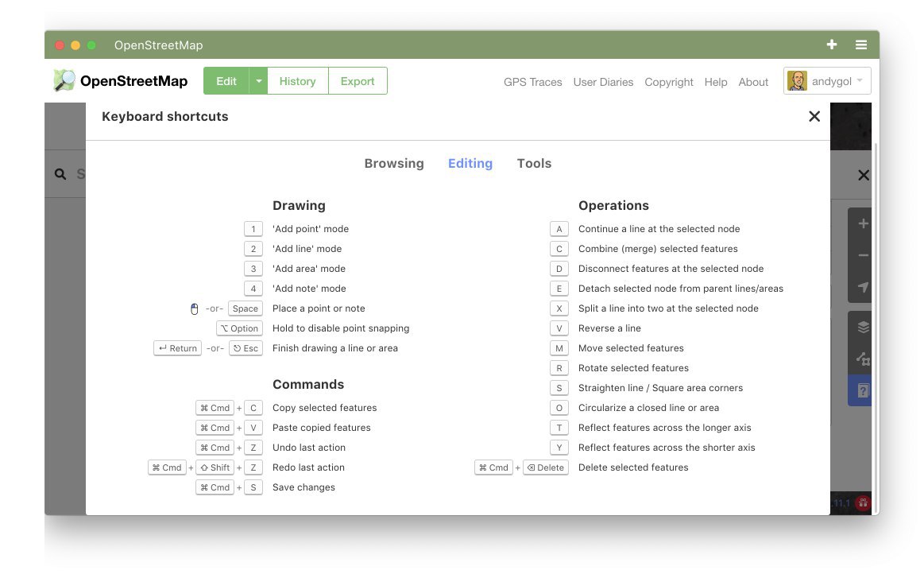Open the map layers control
This screenshot has height=574, width=924.
[863, 327]
